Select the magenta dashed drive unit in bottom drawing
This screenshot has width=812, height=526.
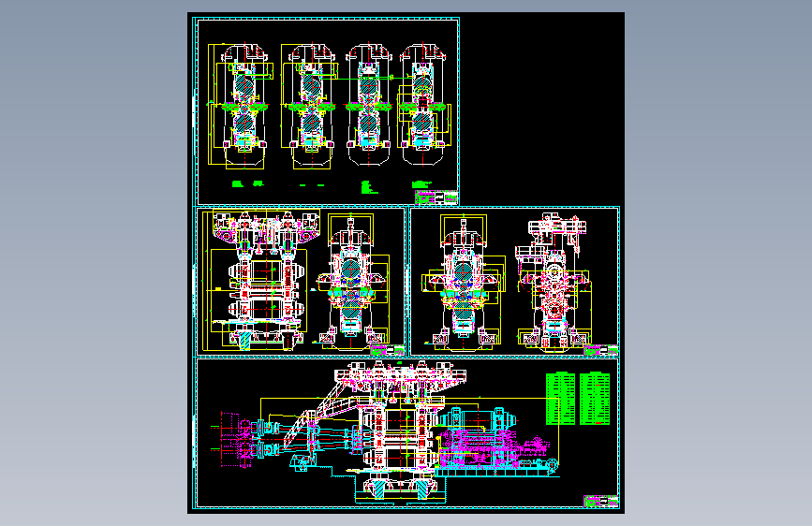click(237, 440)
